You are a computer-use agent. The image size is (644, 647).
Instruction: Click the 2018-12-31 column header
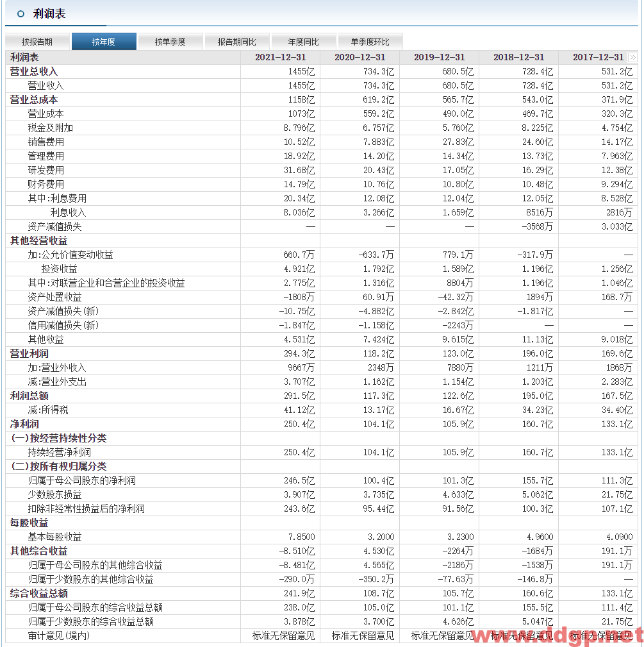tap(519, 57)
